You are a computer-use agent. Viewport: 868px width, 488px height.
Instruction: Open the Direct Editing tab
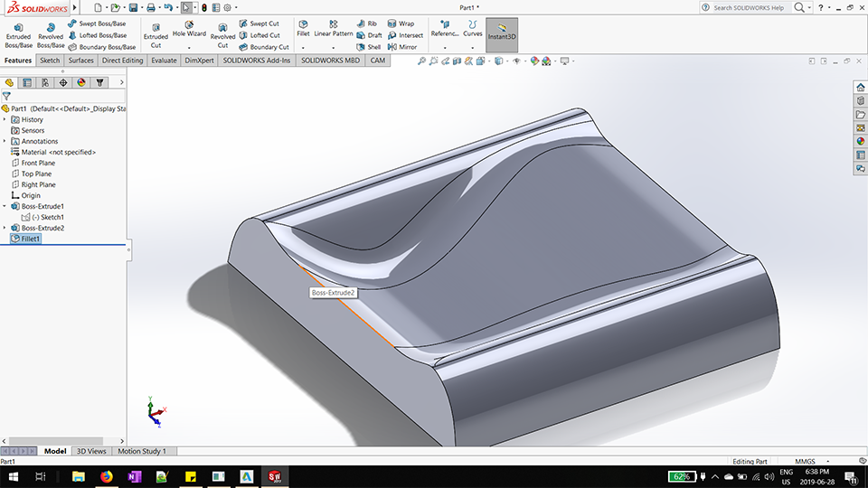coord(122,61)
